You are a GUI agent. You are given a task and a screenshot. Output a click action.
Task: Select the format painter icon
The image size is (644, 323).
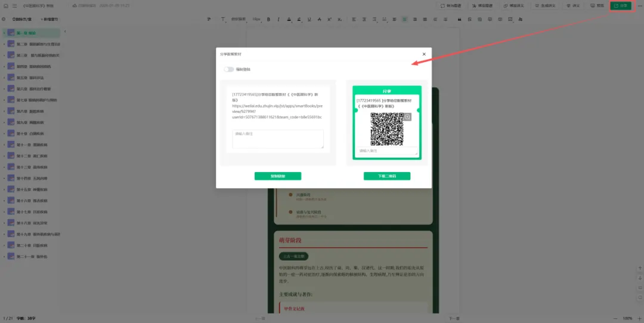[209, 19]
